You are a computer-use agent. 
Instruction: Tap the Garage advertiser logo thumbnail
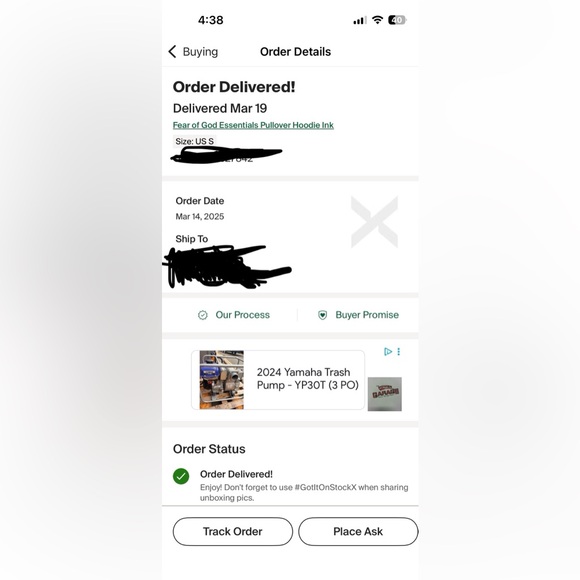tap(385, 394)
